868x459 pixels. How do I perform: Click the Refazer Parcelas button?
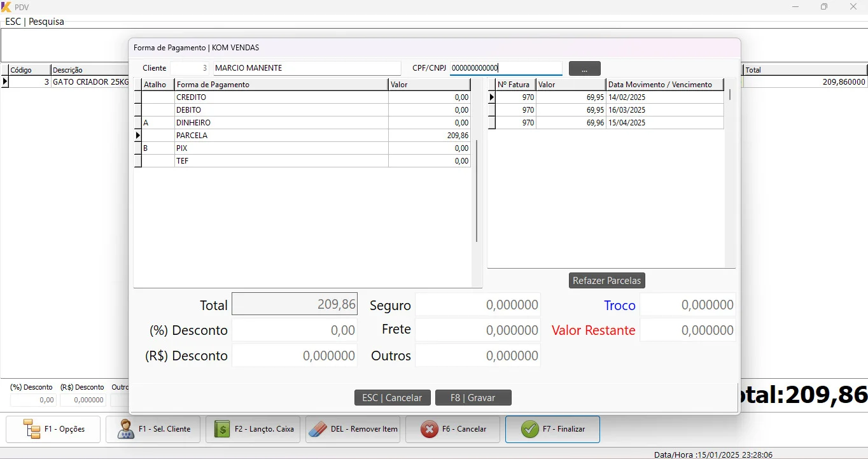click(606, 280)
